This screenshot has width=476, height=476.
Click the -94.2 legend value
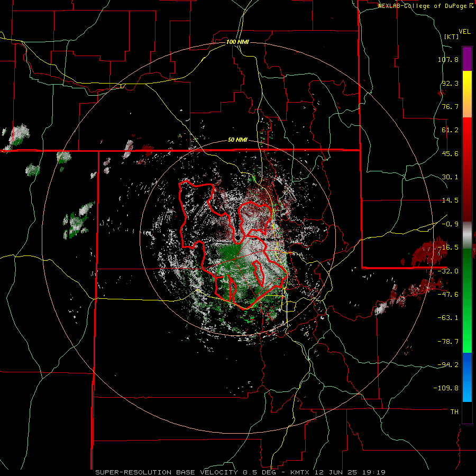coord(448,364)
